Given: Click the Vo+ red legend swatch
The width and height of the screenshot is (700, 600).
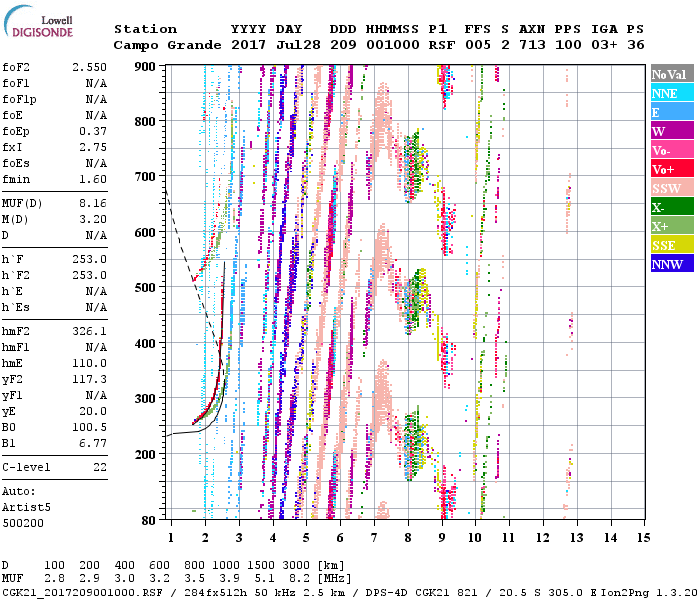Looking at the screenshot, I should [x=672, y=169].
